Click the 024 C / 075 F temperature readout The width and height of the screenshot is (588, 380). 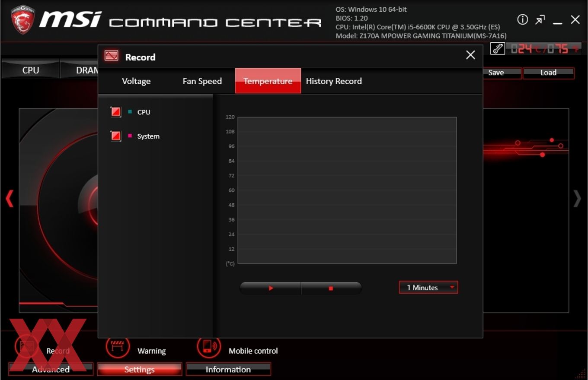[545, 49]
